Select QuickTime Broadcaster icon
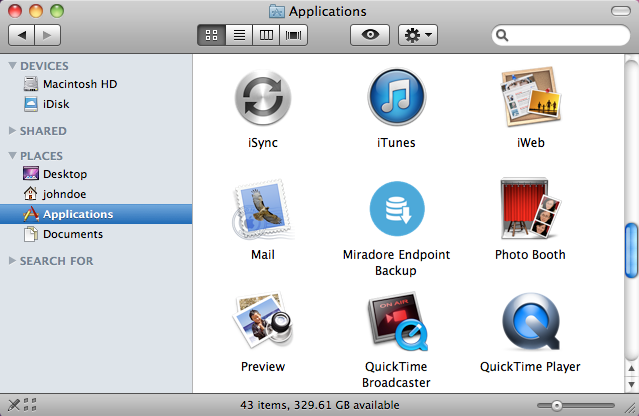639x416 pixels. coord(397,321)
